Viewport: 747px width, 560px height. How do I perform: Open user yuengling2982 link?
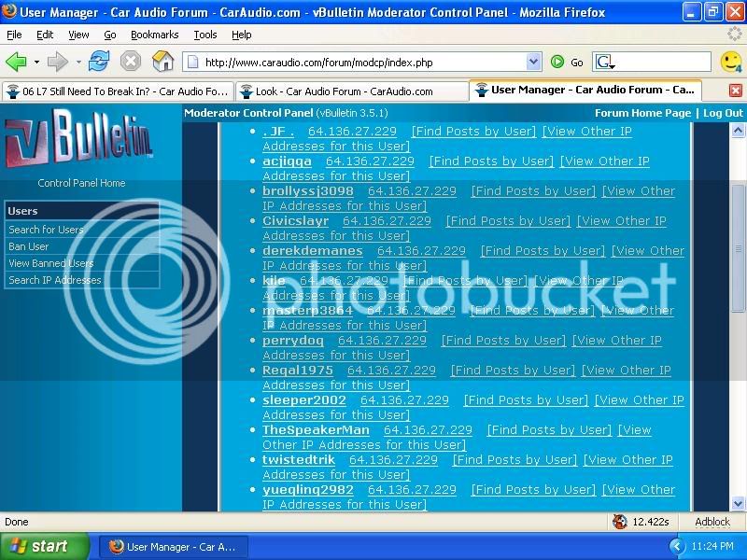click(x=308, y=489)
